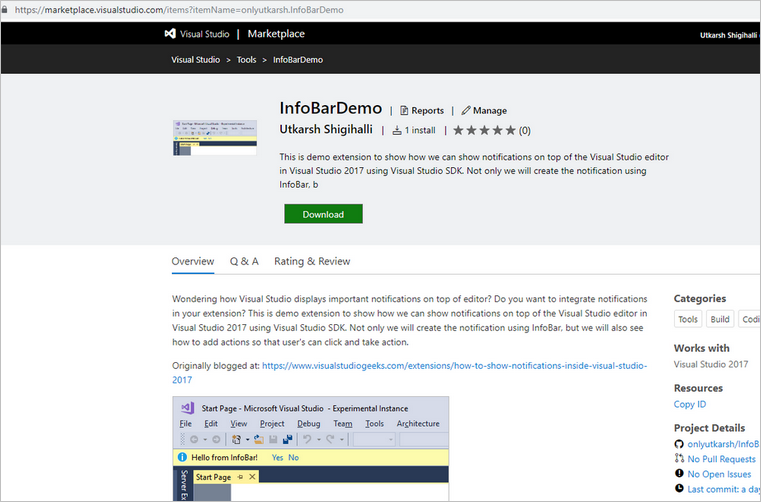The width and height of the screenshot is (761, 502).
Task: Click the Manage pencil icon
Action: 466,111
